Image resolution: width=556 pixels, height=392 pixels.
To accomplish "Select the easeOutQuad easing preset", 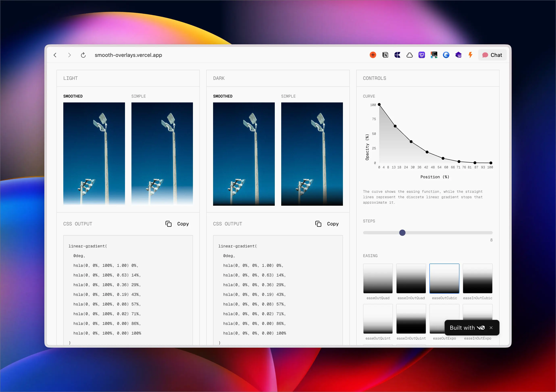I will [378, 279].
